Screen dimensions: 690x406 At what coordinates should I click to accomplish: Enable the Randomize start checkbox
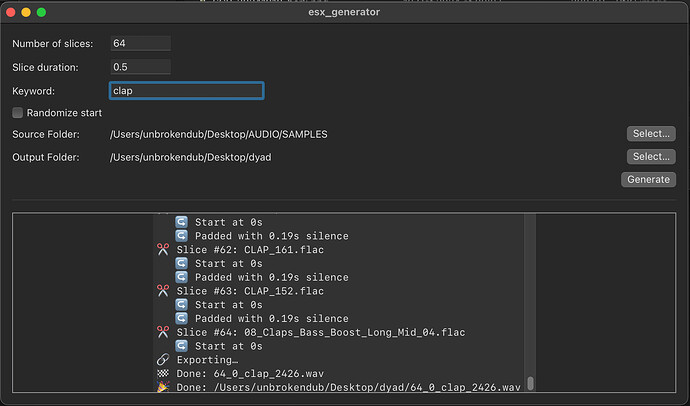click(x=18, y=113)
